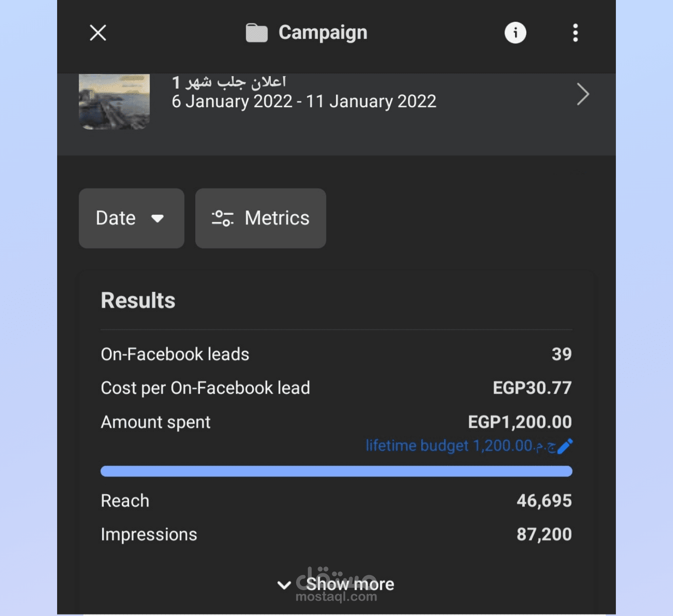Click the Date dropdown caret arrow
Viewport: 673px width, 616px height.
158,219
